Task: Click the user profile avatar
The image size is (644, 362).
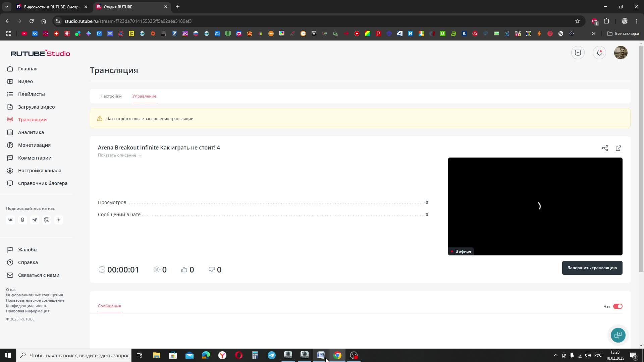Action: pyautogui.click(x=621, y=53)
